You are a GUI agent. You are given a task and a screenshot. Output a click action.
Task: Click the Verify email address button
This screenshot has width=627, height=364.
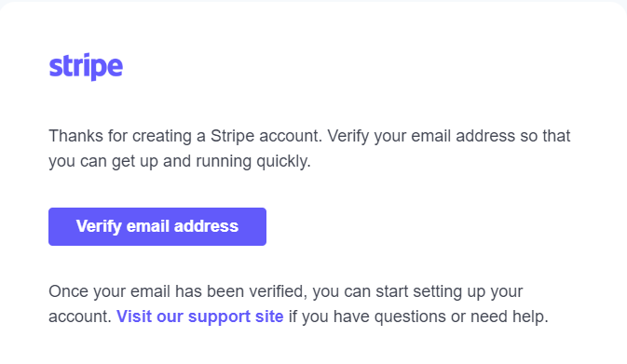click(157, 226)
